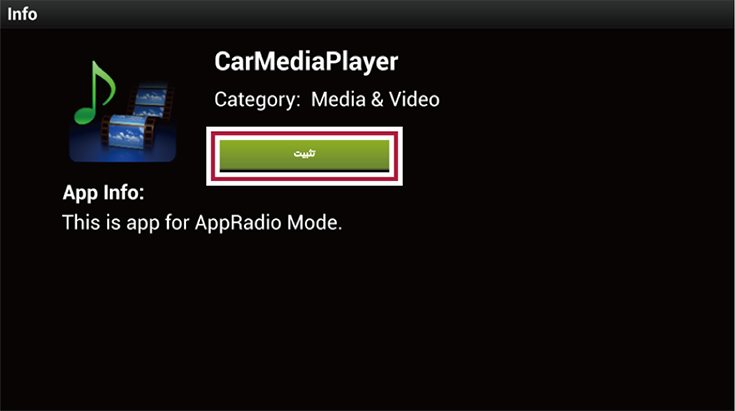Click the Media & Video category value
The image size is (735, 411).
[x=375, y=99]
